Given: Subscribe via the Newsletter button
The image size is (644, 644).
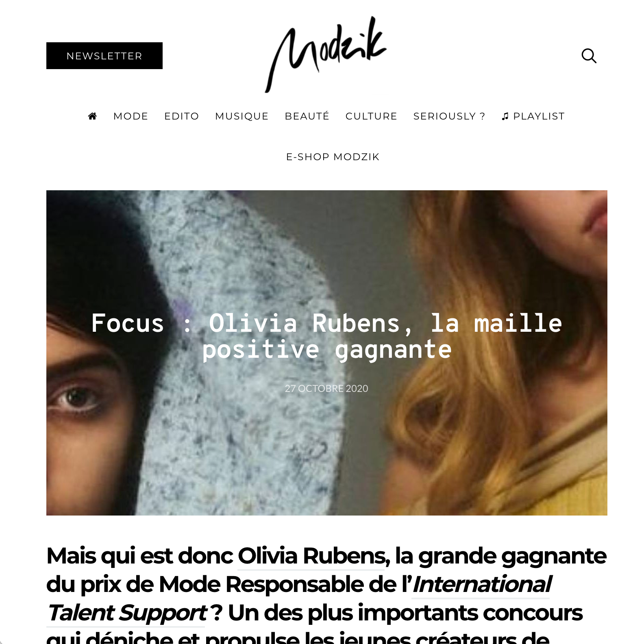Looking at the screenshot, I should tap(104, 56).
